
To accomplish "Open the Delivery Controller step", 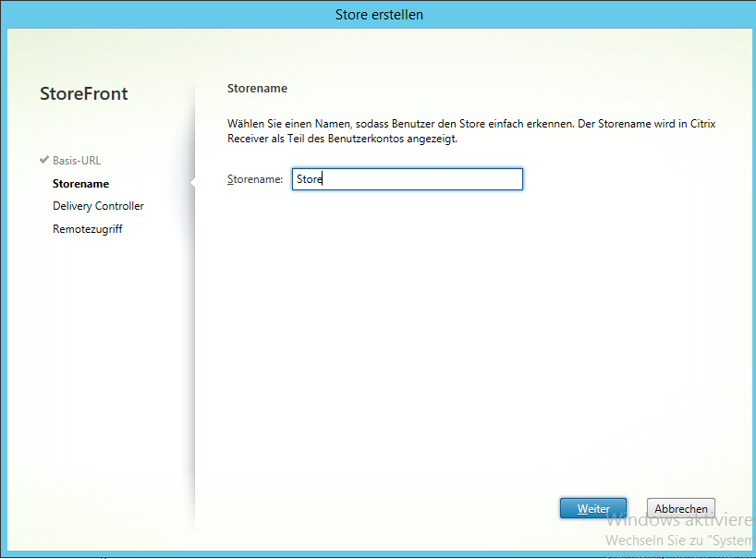I will pos(98,206).
